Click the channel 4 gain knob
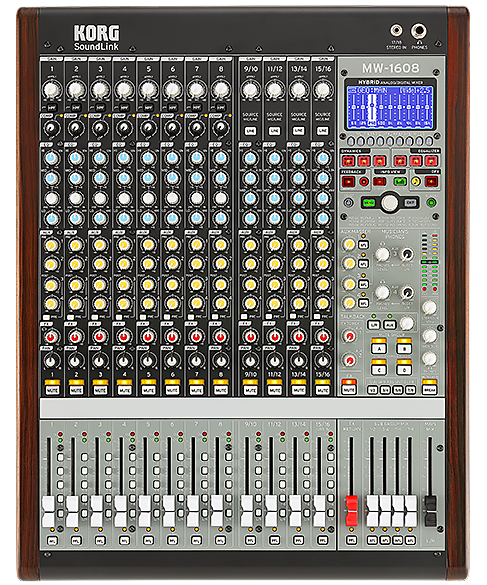This screenshot has height=585, width=487. click(x=124, y=90)
